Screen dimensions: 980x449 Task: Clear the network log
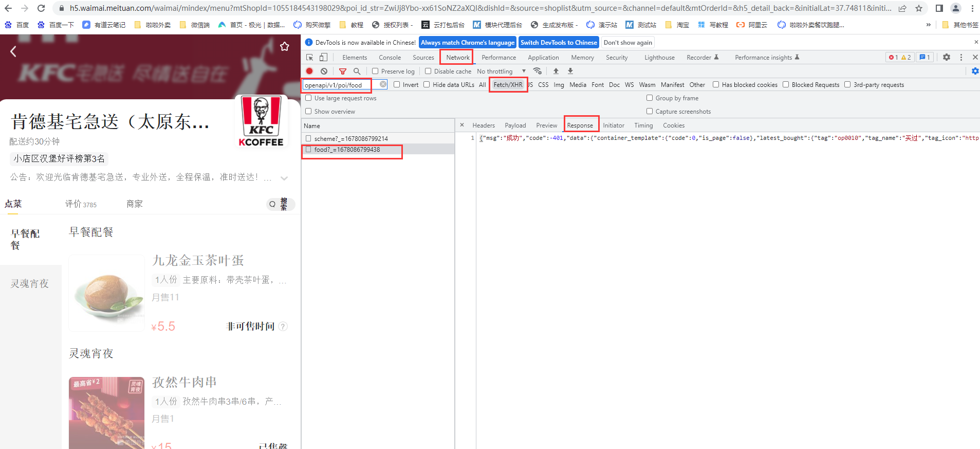pos(324,71)
